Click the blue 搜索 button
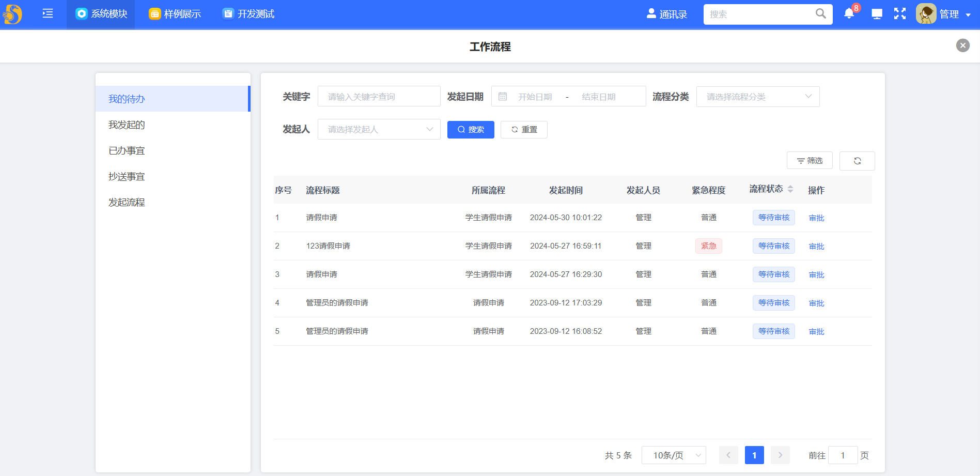The width and height of the screenshot is (980, 476). (471, 130)
